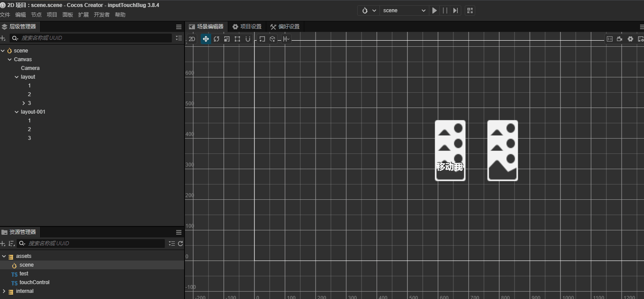Click the Hierarchy search type icon
The width and height of the screenshot is (644, 299).
(15, 38)
